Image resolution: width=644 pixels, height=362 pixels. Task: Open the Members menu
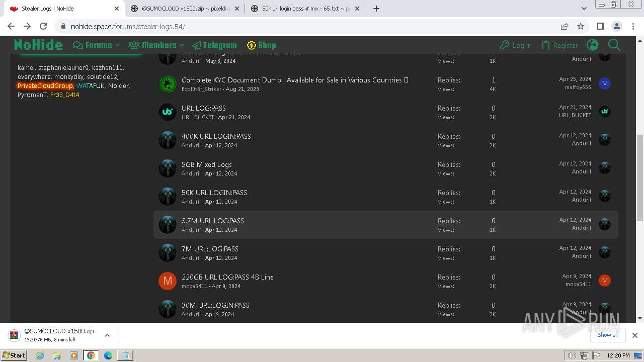tap(153, 45)
